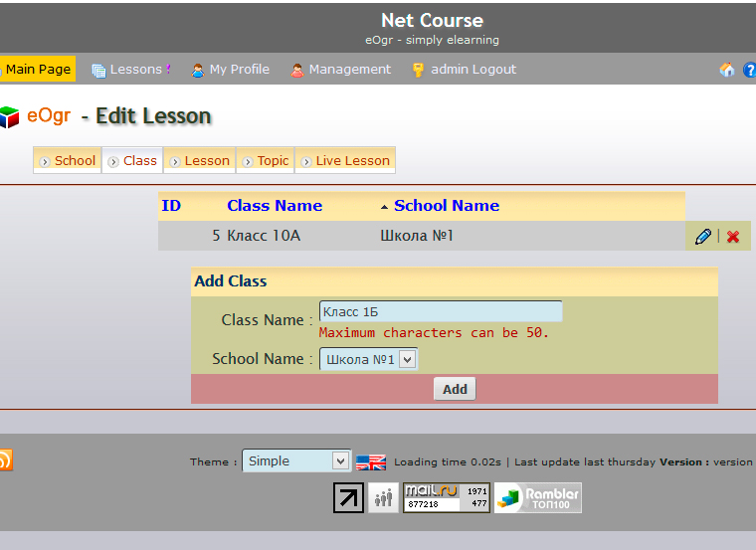This screenshot has width=756, height=550.
Task: Open the School Name dropdown
Action: tap(369, 359)
